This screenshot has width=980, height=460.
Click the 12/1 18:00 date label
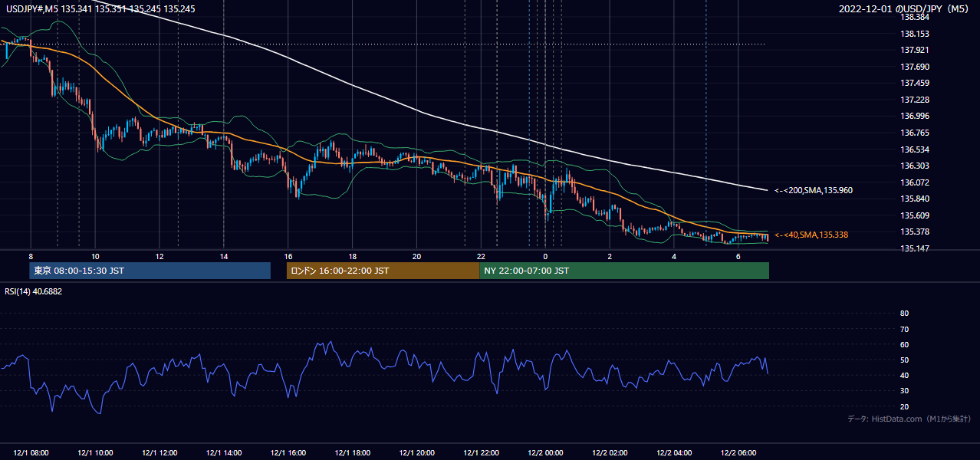pos(352,453)
